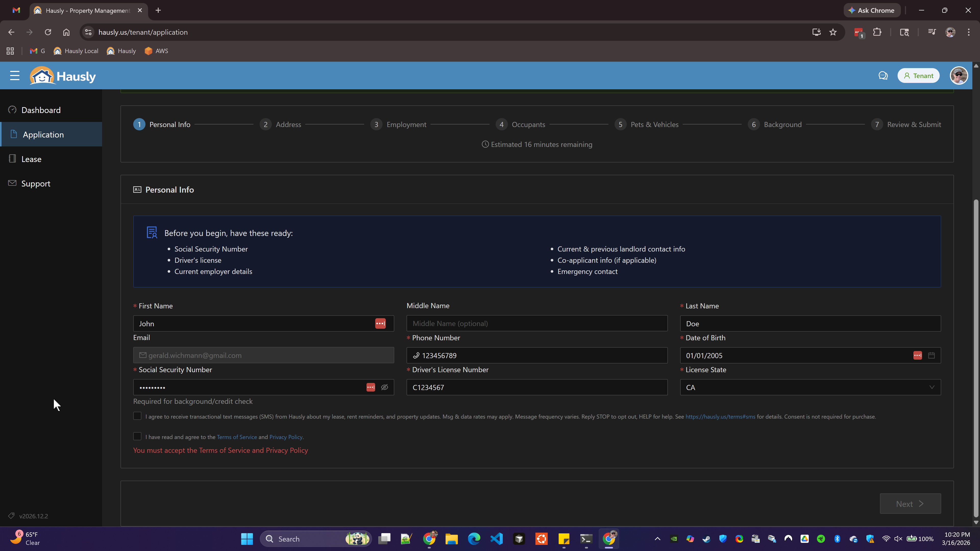Viewport: 980px width, 551px height.
Task: Open the user avatar profile menu
Action: coord(959,76)
